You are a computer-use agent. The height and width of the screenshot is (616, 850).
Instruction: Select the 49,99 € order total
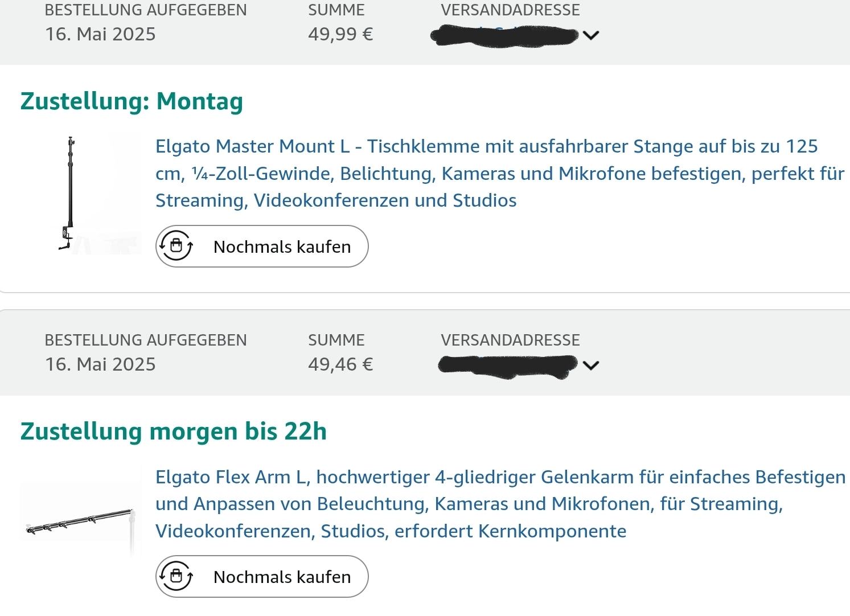340,34
